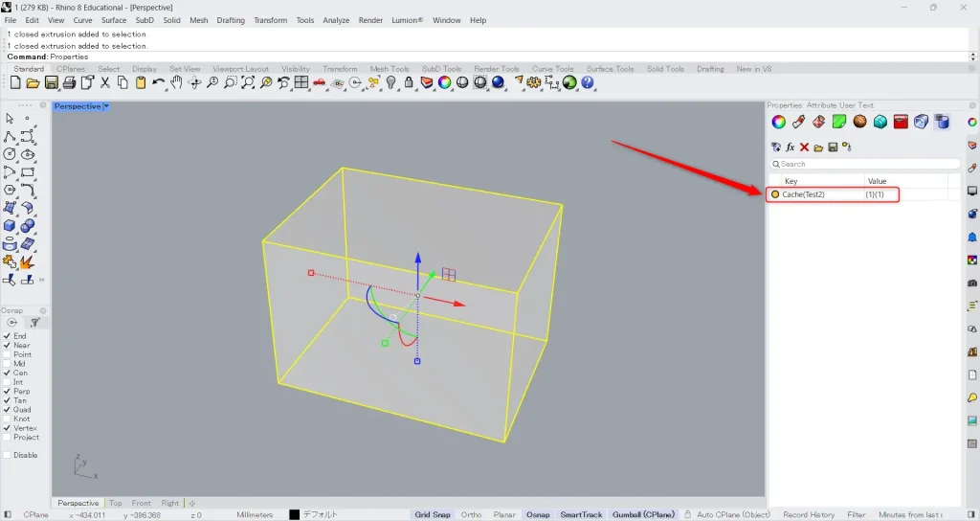This screenshot has width=980, height=521.
Task: Select the Pan view hand tool
Action: pyautogui.click(x=176, y=83)
